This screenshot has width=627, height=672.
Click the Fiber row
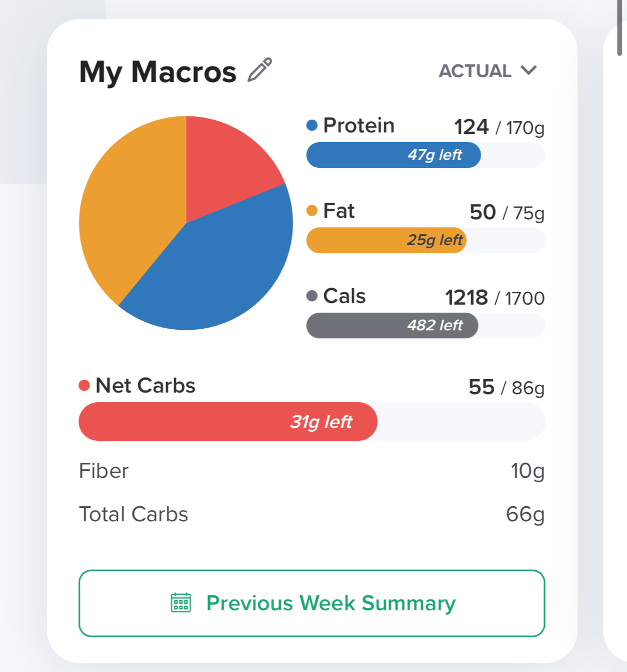[311, 471]
